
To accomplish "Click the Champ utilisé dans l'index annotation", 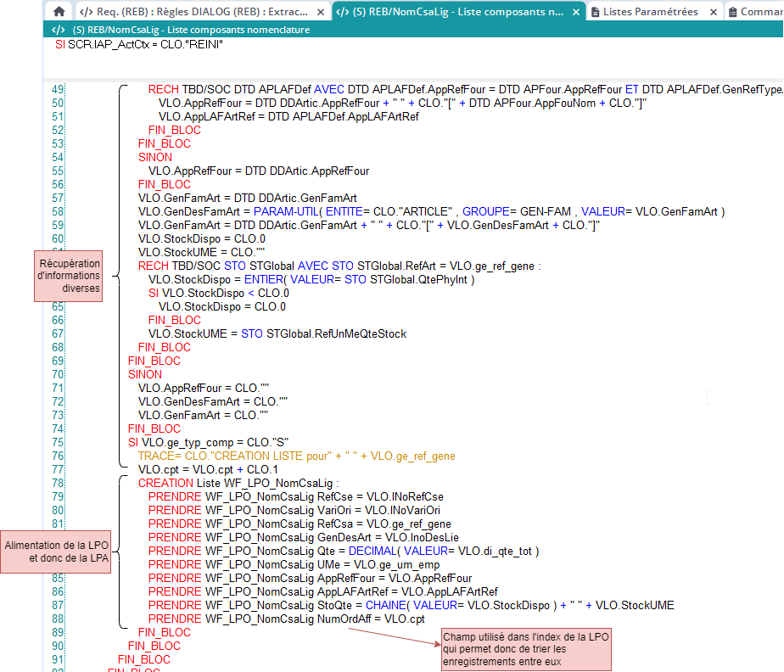I will click(527, 649).
